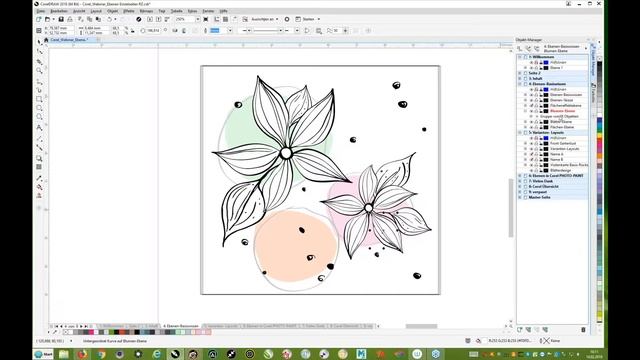This screenshot has width=640, height=360.
Task: Expand the Master-Seite node
Action: click(520, 197)
